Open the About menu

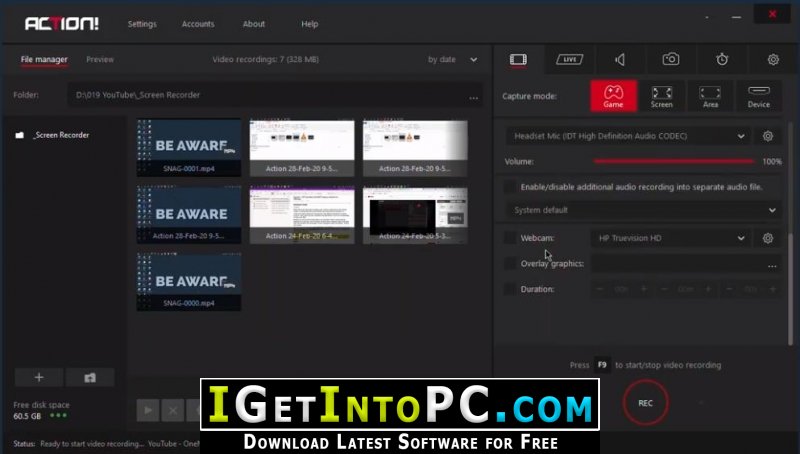point(254,24)
